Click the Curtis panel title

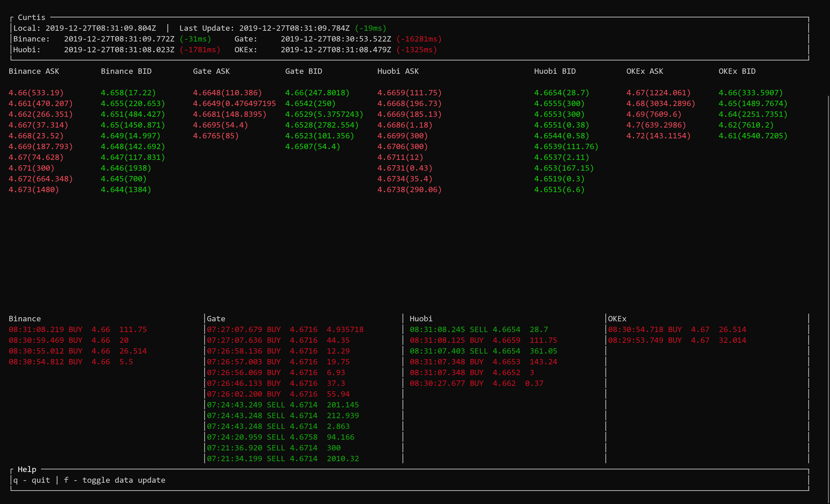[x=31, y=17]
